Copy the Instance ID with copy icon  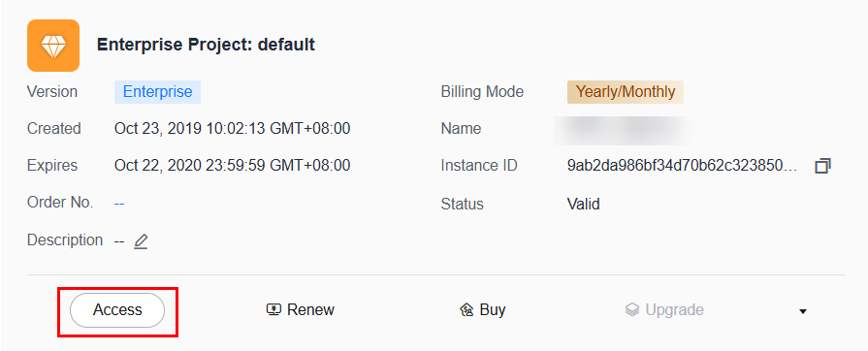click(x=822, y=166)
